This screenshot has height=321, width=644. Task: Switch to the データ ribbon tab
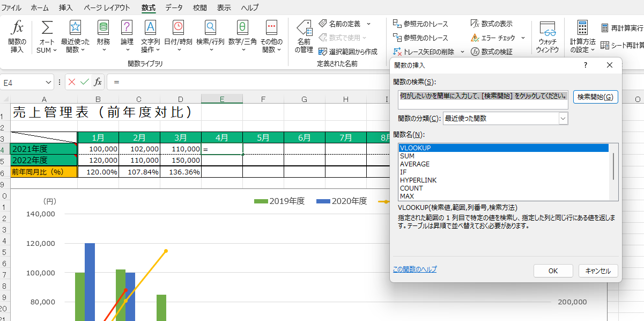pos(174,8)
